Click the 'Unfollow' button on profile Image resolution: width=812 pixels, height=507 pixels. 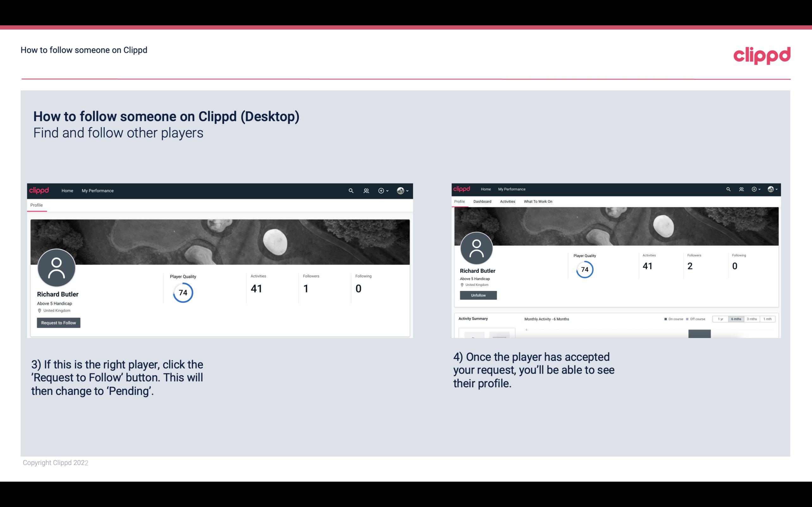(477, 295)
